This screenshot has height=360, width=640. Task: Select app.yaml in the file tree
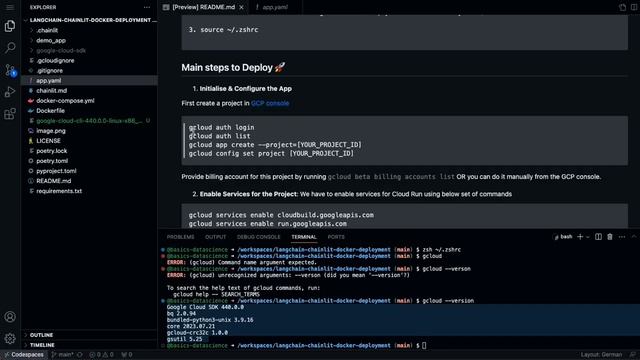click(x=90, y=80)
